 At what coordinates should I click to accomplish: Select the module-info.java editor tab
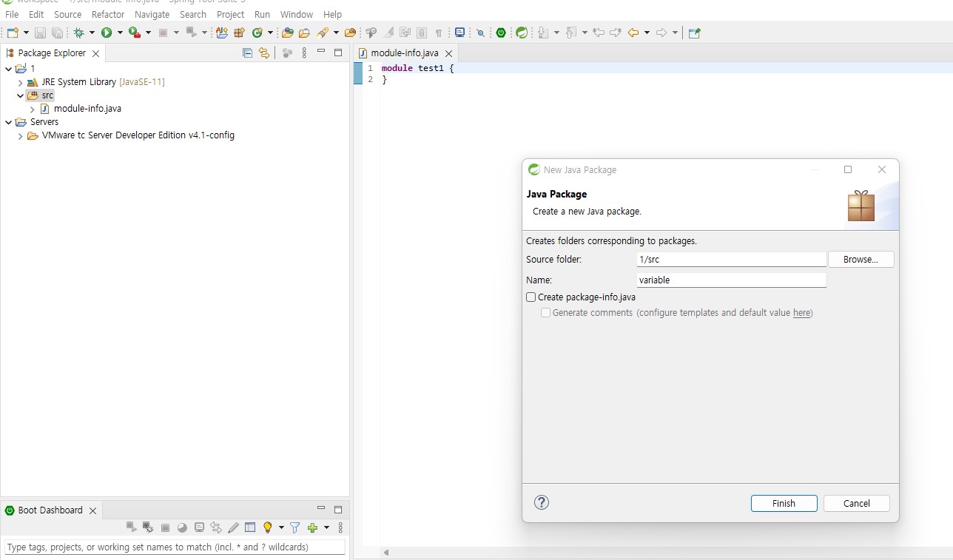point(405,53)
